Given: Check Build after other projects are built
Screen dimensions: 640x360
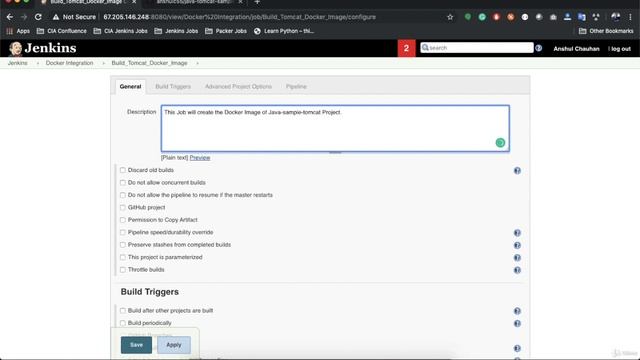Looking at the screenshot, I should pyautogui.click(x=123, y=311).
